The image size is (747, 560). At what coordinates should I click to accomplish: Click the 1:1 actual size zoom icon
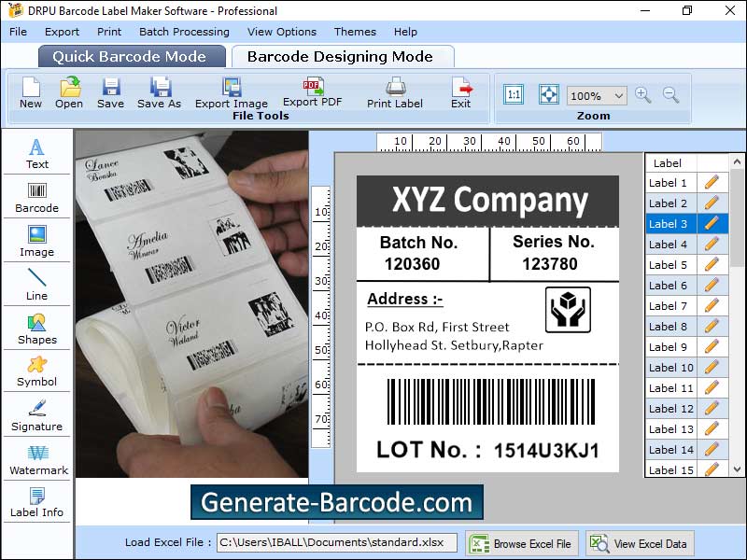click(513, 95)
